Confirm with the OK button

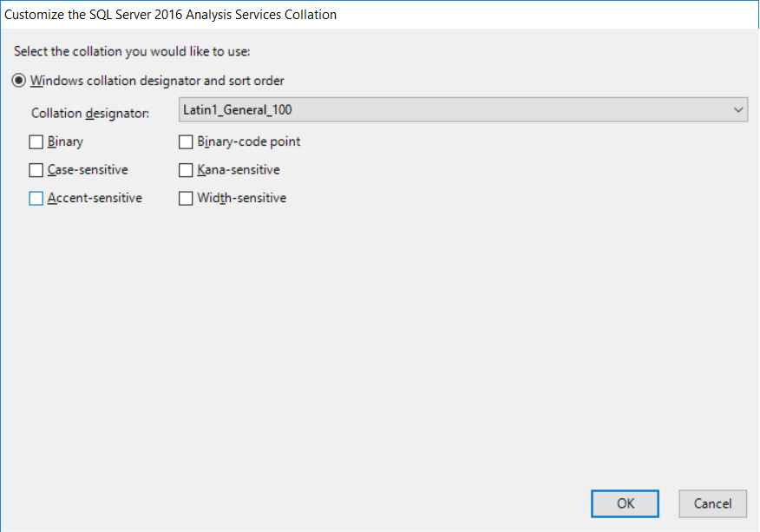[x=625, y=503]
